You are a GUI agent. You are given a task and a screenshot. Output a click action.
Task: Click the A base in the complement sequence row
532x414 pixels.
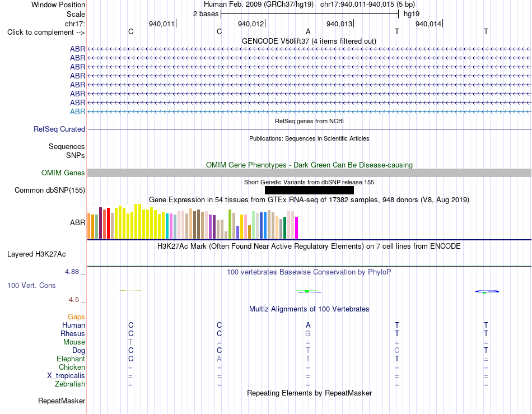pyautogui.click(x=308, y=31)
